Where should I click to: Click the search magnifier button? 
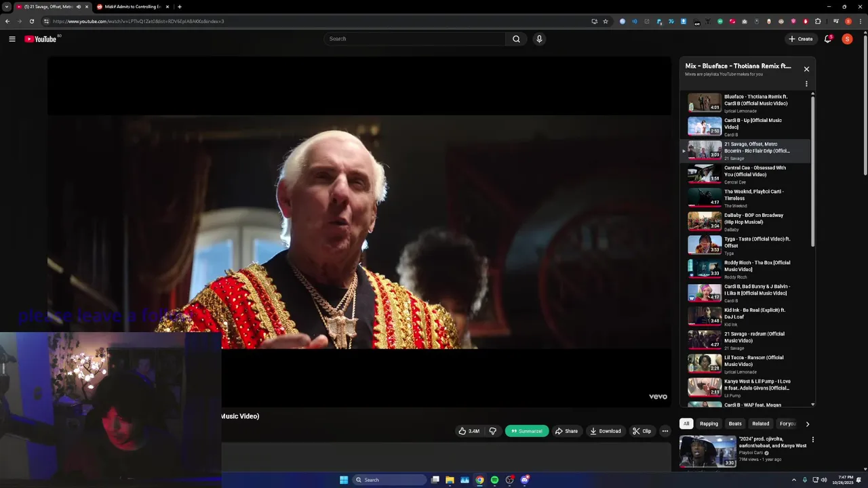516,39
